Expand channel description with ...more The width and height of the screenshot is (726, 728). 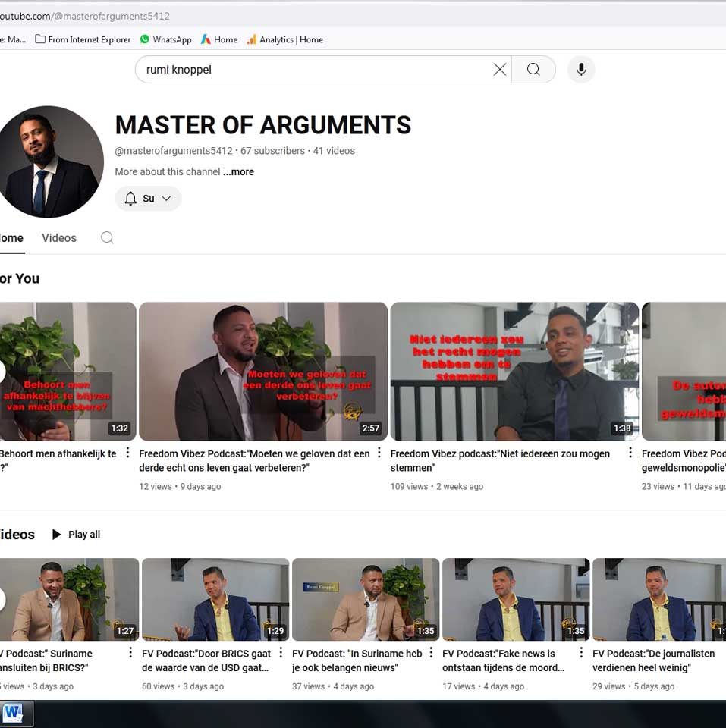238,172
